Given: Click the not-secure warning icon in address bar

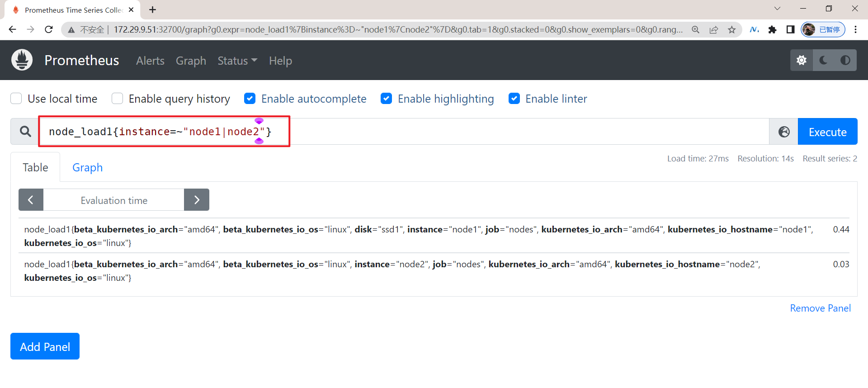Looking at the screenshot, I should point(71,30).
